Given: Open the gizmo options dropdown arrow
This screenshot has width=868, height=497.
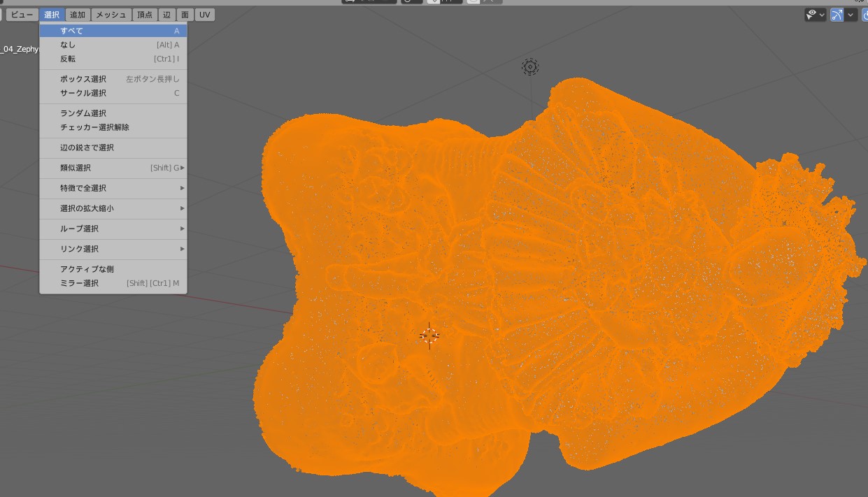Looking at the screenshot, I should pyautogui.click(x=851, y=15).
